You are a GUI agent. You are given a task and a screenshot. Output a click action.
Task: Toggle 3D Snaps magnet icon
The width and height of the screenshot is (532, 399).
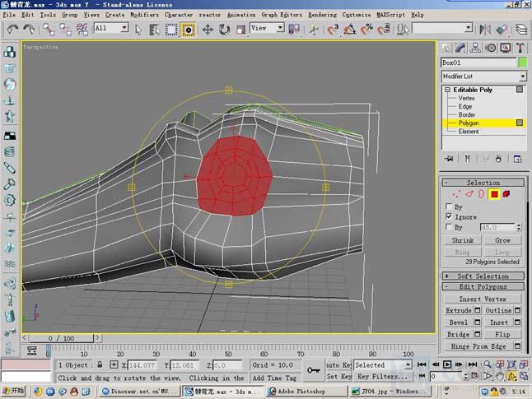pos(334,30)
